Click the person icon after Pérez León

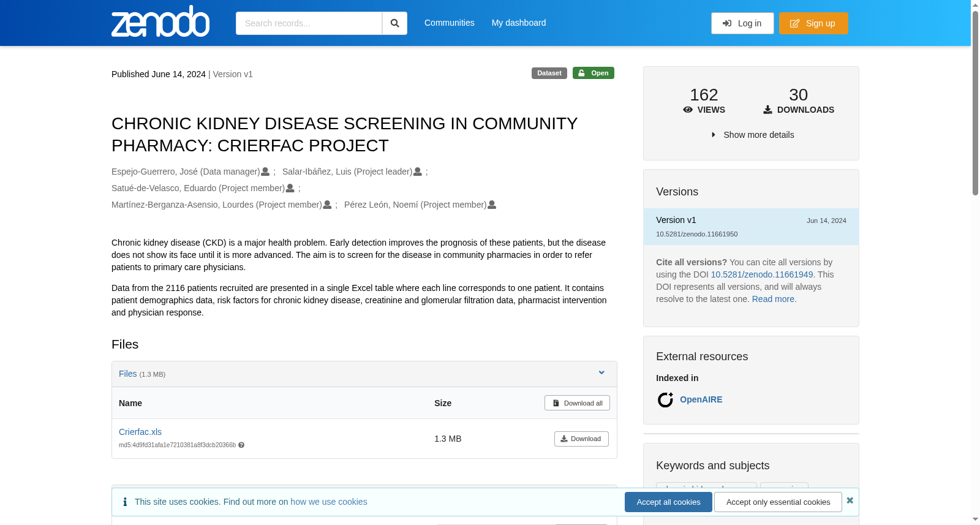(492, 205)
